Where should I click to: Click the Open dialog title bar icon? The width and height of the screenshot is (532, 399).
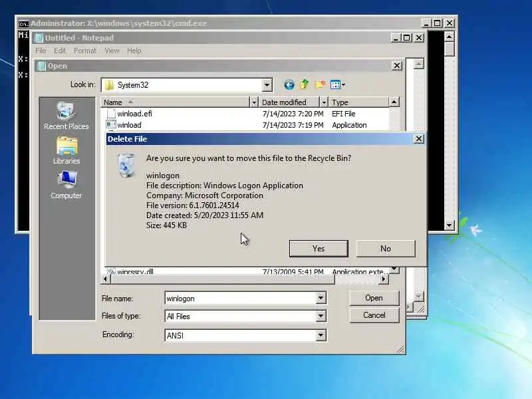(x=41, y=66)
